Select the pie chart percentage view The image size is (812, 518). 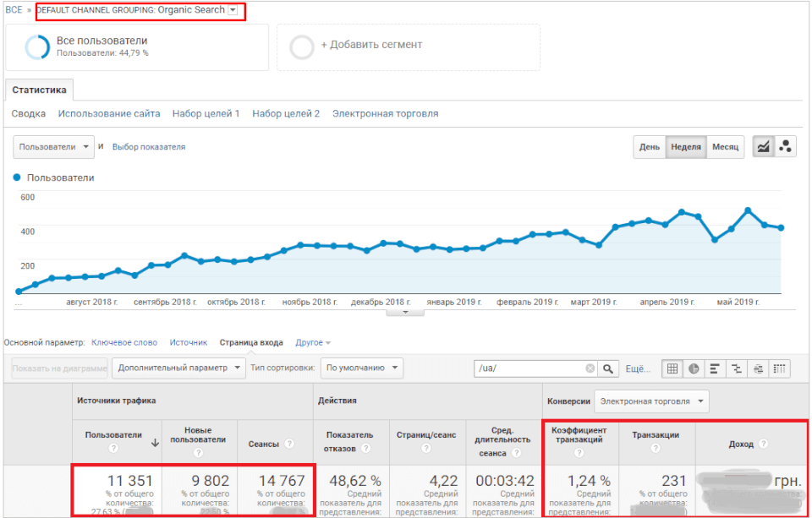[694, 368]
